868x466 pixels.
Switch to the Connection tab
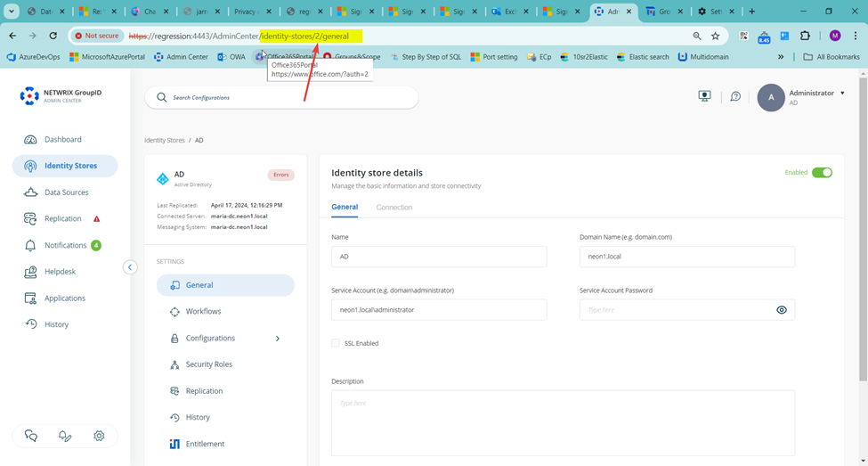point(394,208)
